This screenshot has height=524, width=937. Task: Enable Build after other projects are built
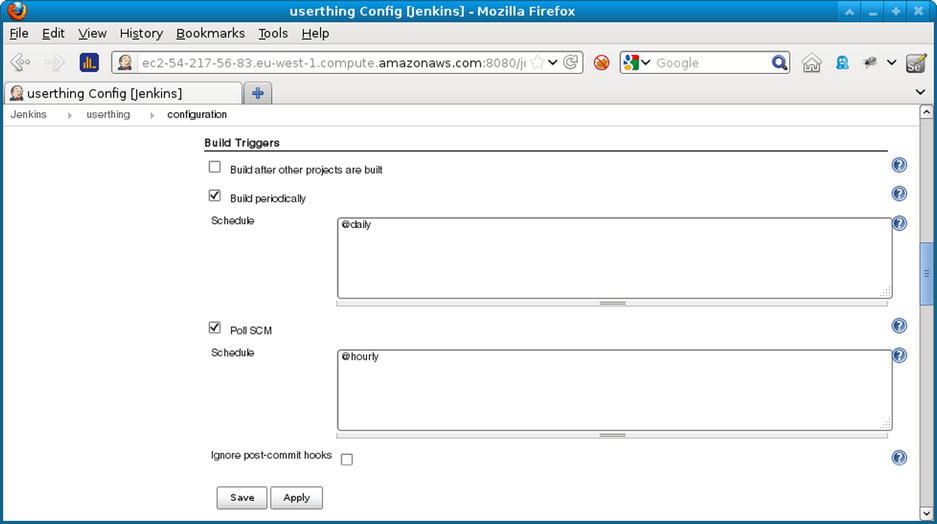tap(215, 167)
